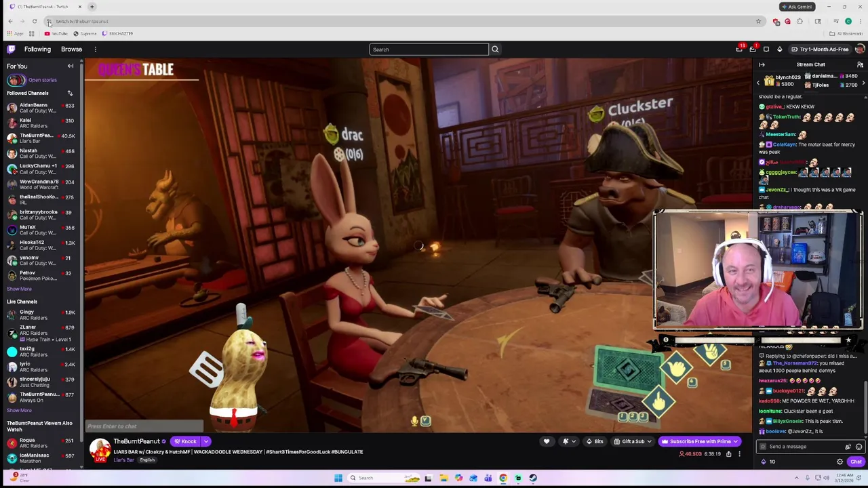This screenshot has height=488, width=868.
Task: Open the Liar's Bar game category link
Action: [x=123, y=460]
